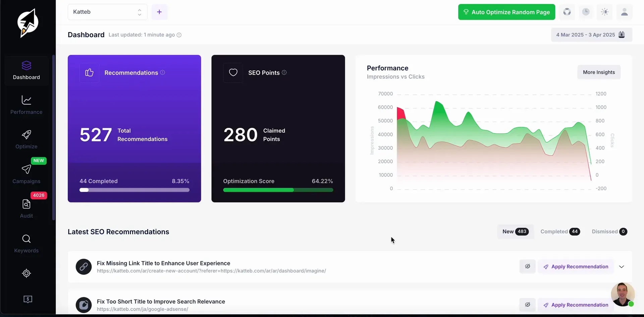The width and height of the screenshot is (644, 317).
Task: Click the Auto Optimize Random Page button
Action: [506, 12]
